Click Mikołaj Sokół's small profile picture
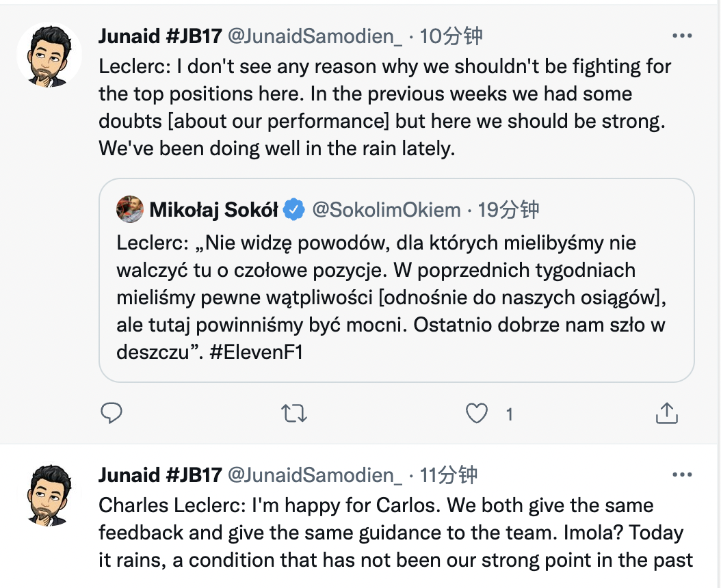721x588 pixels. (130, 210)
